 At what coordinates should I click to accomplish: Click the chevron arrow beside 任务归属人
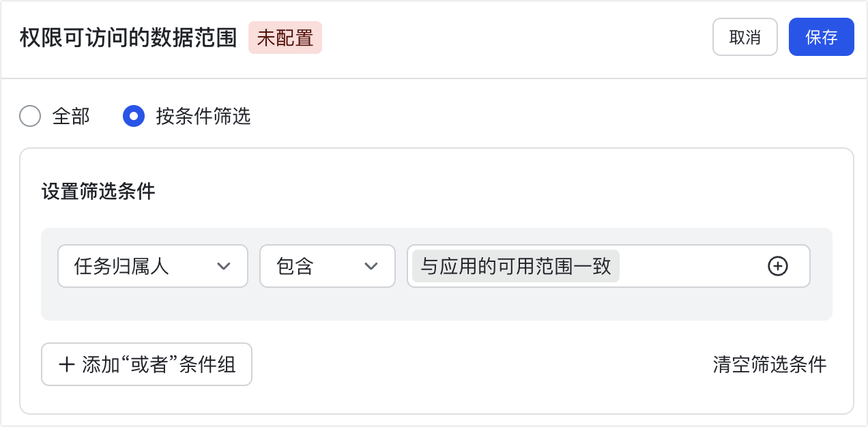(x=224, y=266)
